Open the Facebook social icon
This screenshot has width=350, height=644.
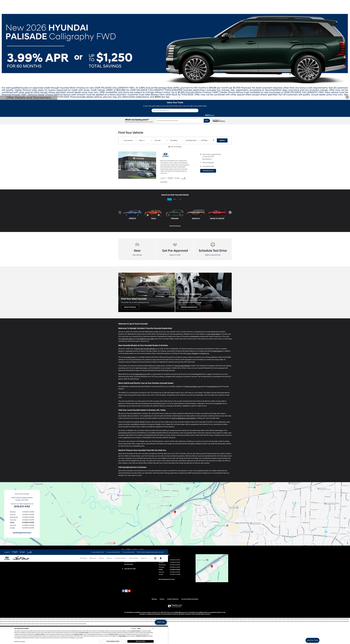pyautogui.click(x=123, y=591)
